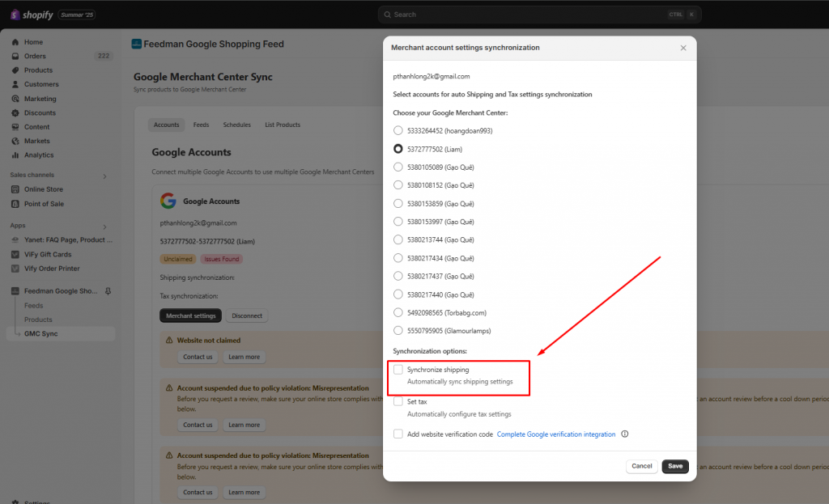
Task: Select account 5380105089 (Gạo Quê)
Action: click(398, 167)
